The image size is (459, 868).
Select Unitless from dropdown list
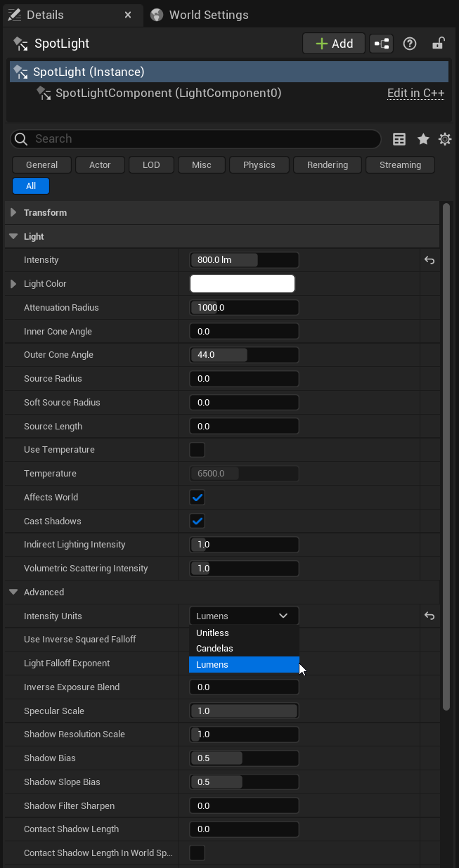[244, 633]
